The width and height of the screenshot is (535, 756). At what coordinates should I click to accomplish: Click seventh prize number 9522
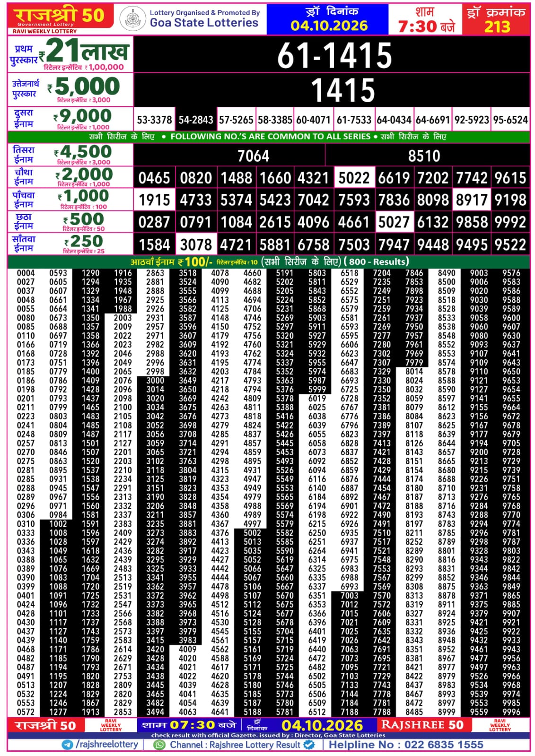coord(510,245)
